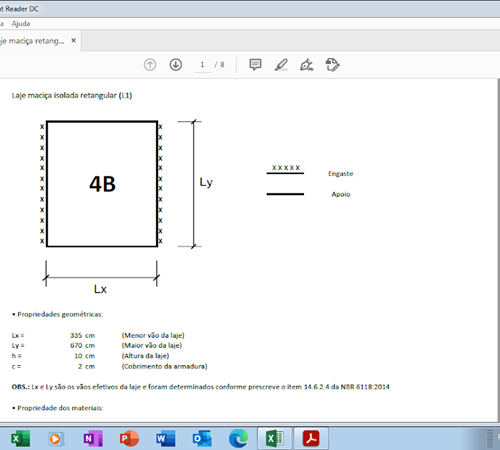Open the Ajuda menu
The width and height of the screenshot is (500, 450).
click(21, 24)
